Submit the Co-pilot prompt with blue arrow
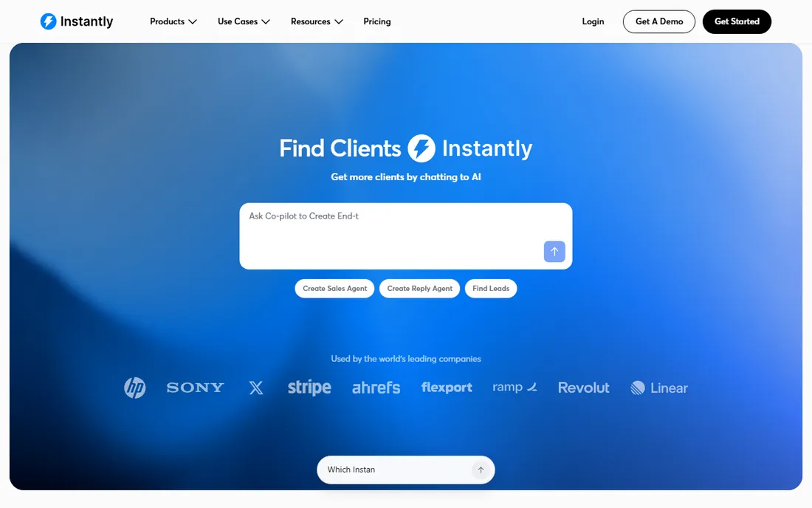The width and height of the screenshot is (812, 508). tap(554, 252)
